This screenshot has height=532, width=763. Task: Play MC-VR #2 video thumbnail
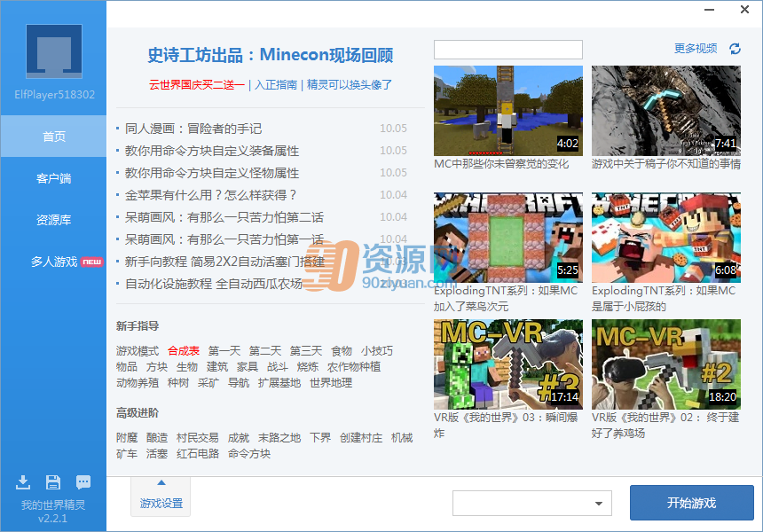point(666,364)
